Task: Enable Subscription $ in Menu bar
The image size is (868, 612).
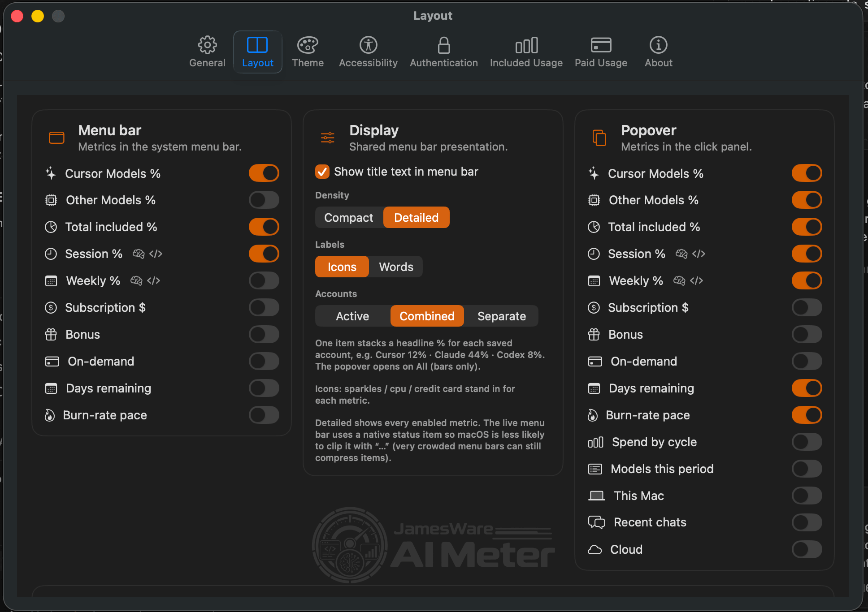Action: click(264, 308)
